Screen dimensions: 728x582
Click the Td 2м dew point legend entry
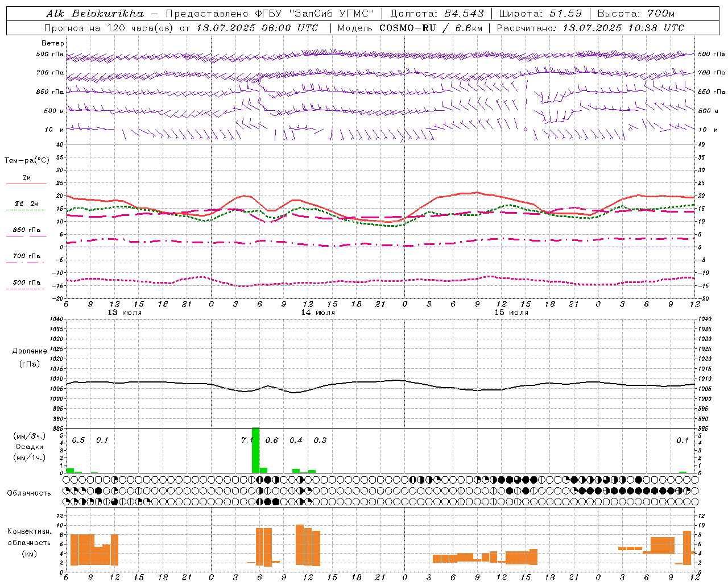(x=27, y=203)
